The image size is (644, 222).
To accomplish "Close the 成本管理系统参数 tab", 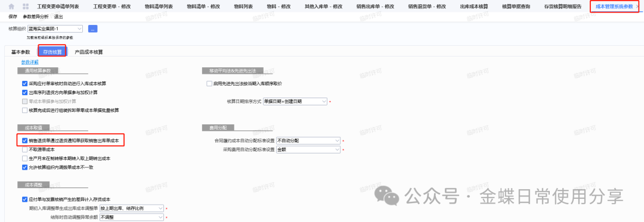I will (637, 7).
